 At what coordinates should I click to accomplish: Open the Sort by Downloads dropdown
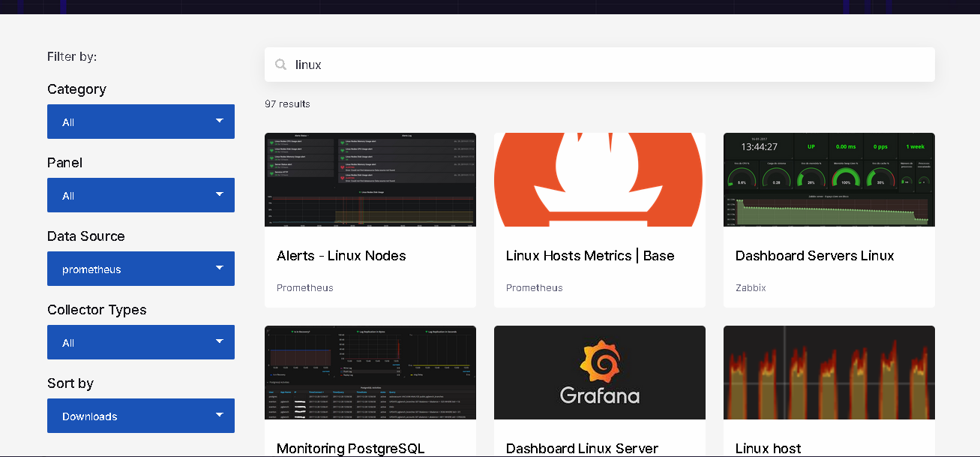point(141,416)
